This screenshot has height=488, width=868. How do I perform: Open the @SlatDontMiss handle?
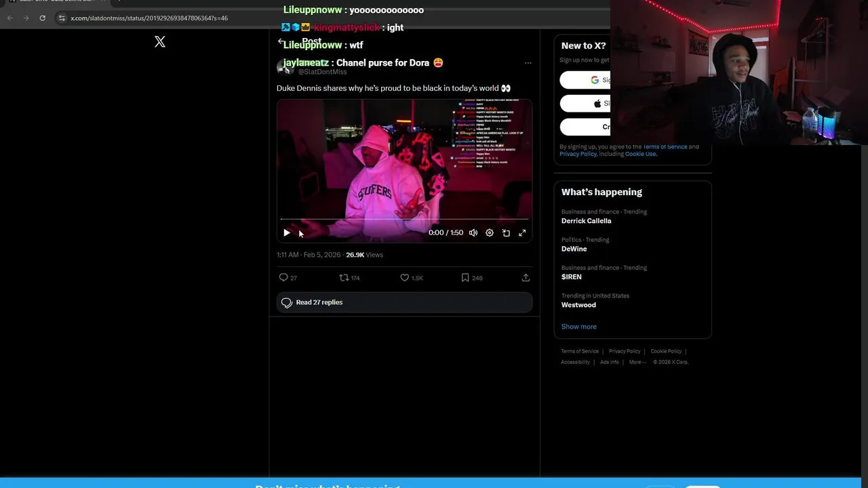[x=322, y=72]
